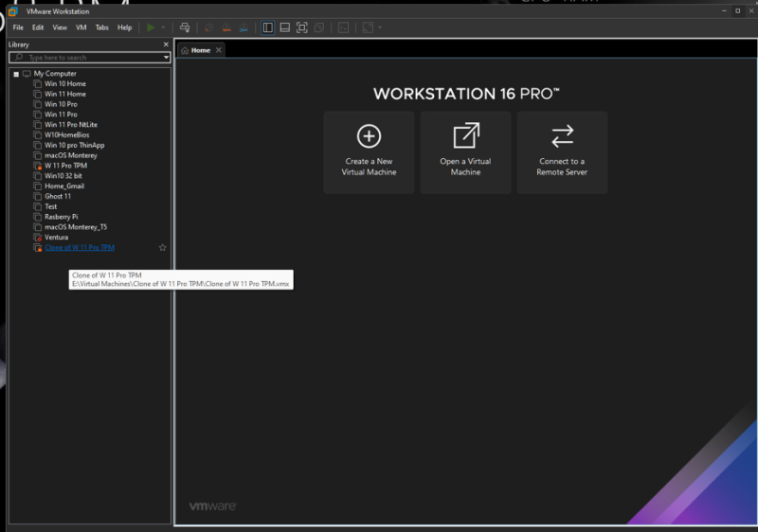The height and width of the screenshot is (532, 758).
Task: Open the power options dropdown arrow
Action: click(163, 27)
